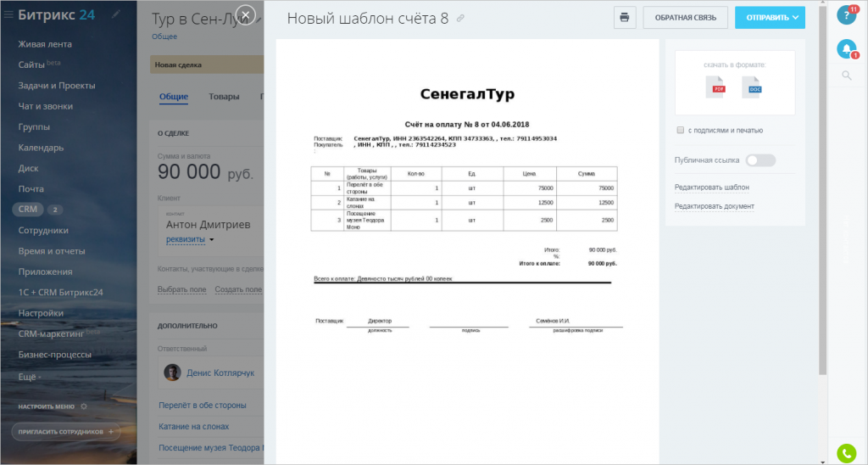Download the invoice in DOC format
The height and width of the screenshot is (465, 868).
pyautogui.click(x=752, y=87)
